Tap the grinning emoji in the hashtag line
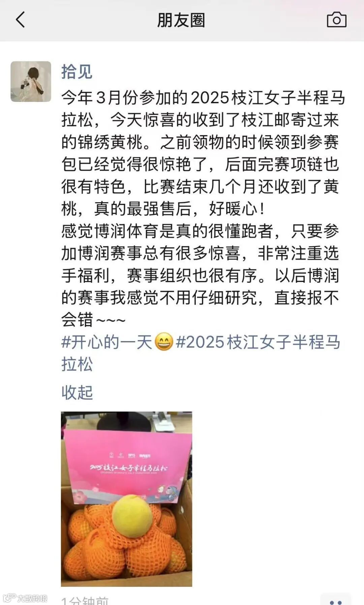Viewport: 364px width, 605px height. (x=164, y=342)
